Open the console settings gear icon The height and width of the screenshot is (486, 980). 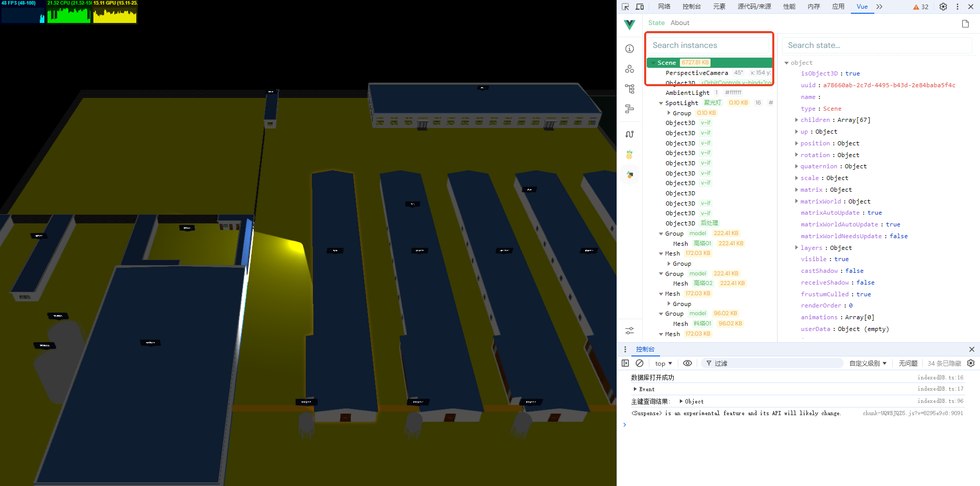971,363
